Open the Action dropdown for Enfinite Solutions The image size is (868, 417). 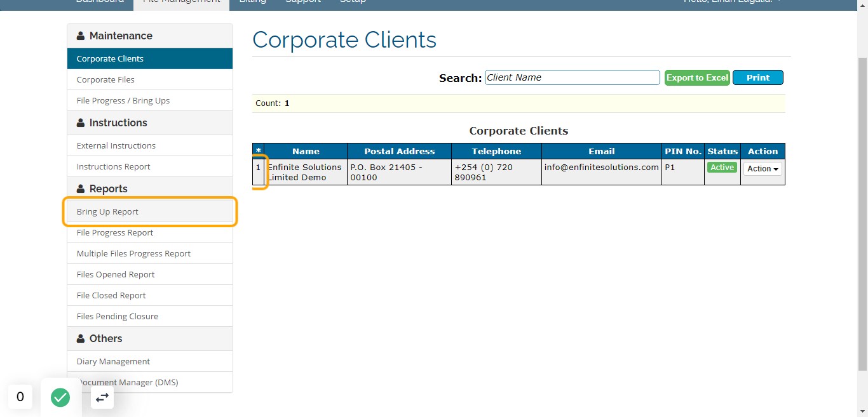coord(763,169)
